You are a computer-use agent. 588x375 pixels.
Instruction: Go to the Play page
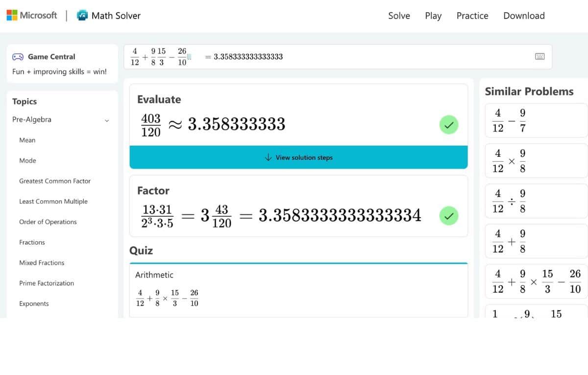coord(433,16)
